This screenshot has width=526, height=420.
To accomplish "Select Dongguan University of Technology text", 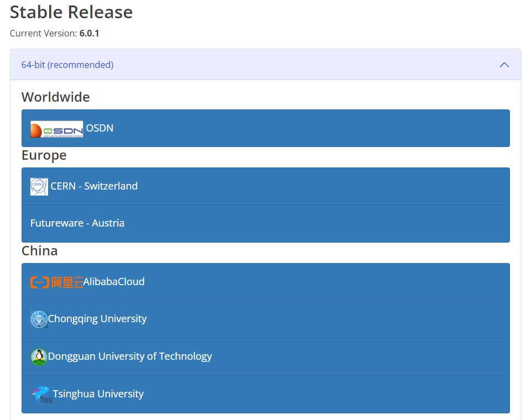I will tap(130, 356).
